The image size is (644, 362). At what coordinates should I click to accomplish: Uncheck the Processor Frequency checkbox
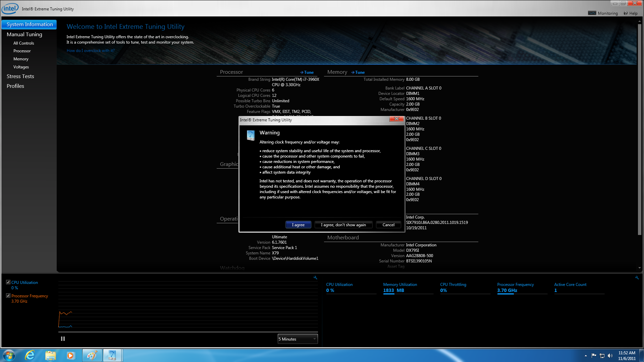[8, 296]
